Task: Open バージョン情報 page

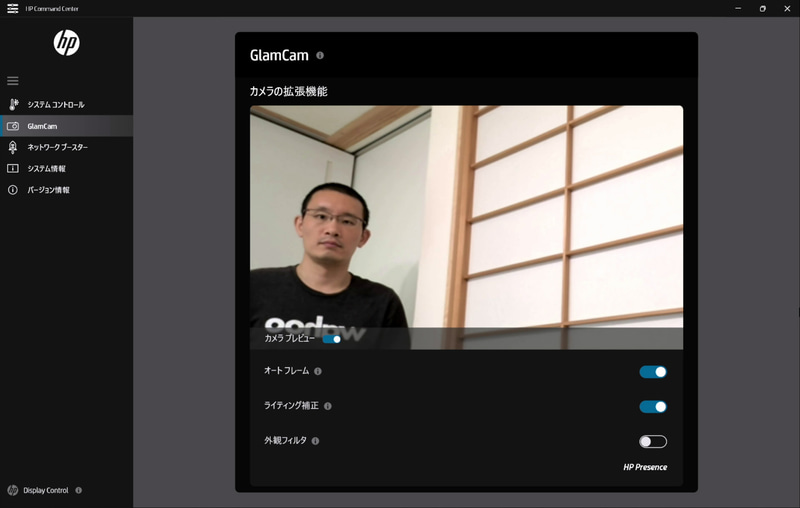Action: pos(66,190)
